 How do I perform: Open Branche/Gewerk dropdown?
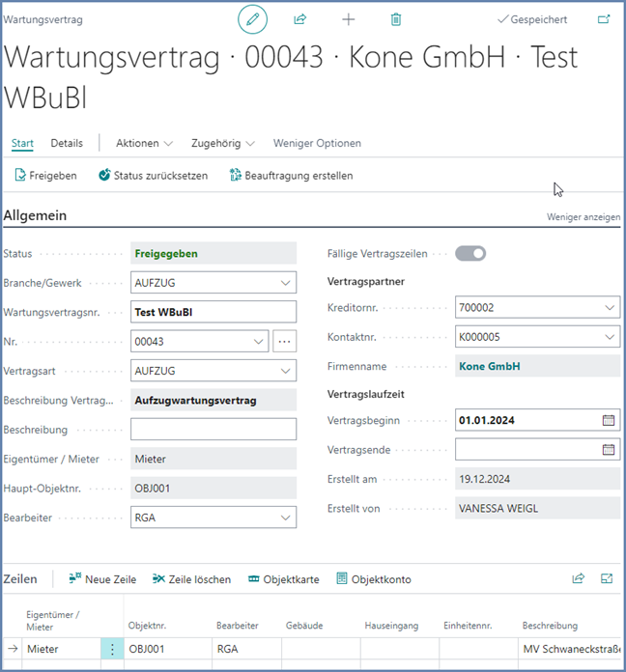pyautogui.click(x=286, y=283)
